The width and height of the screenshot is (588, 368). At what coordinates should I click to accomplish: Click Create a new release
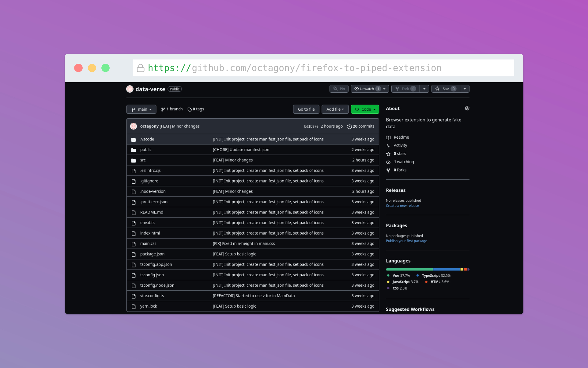point(402,206)
